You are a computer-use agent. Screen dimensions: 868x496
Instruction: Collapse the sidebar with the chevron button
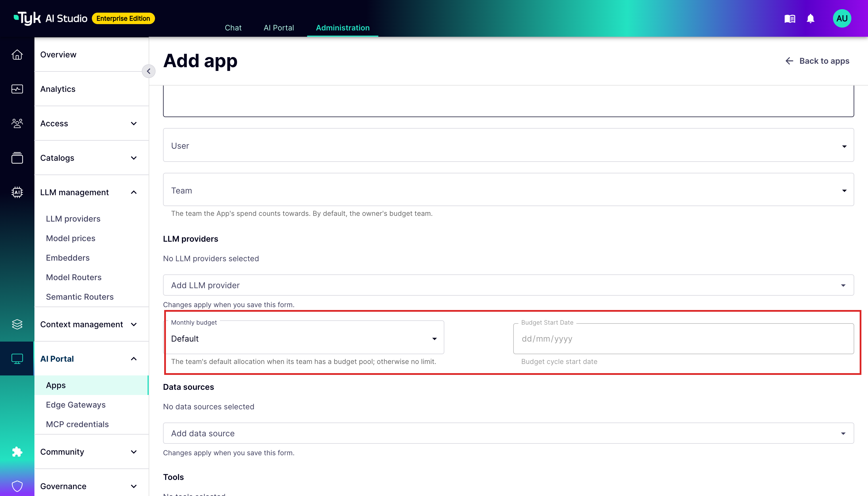(148, 71)
